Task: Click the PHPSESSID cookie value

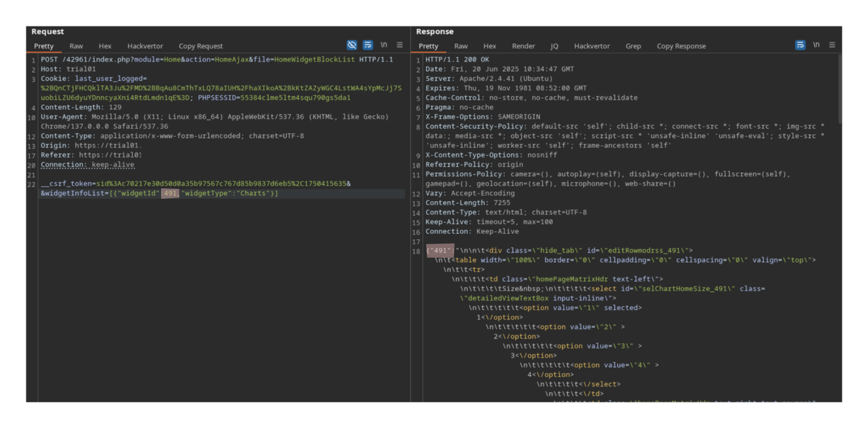Action: pyautogui.click(x=295, y=98)
